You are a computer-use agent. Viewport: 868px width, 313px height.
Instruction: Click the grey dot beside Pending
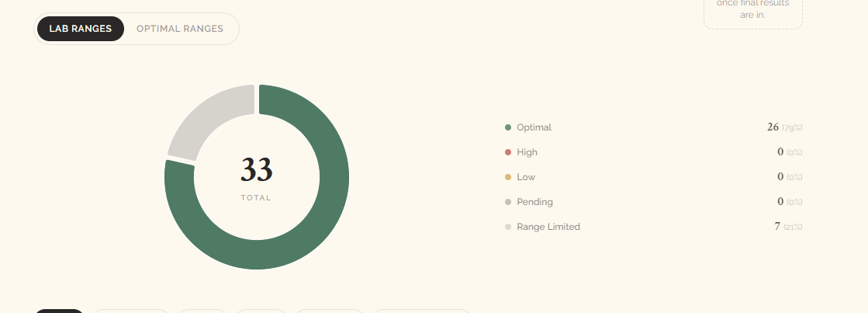508,202
